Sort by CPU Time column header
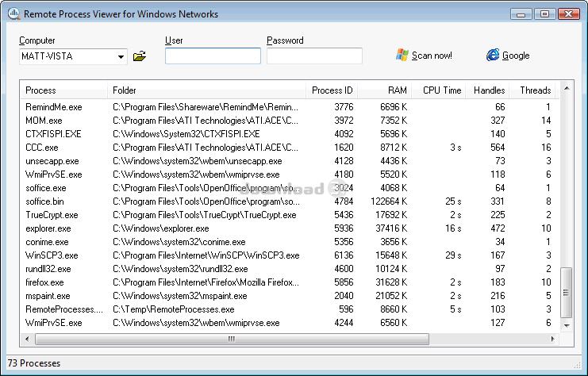Viewport: 588px width, 376px height. point(439,90)
